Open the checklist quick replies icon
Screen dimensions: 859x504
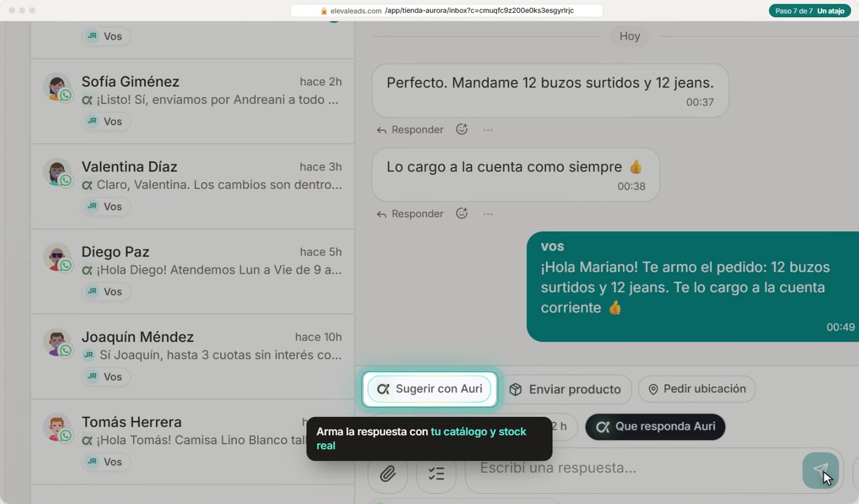[x=436, y=473]
